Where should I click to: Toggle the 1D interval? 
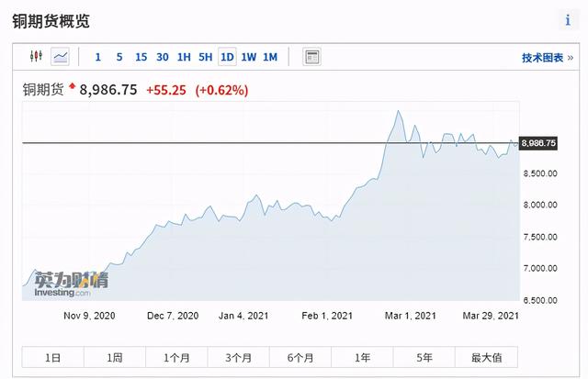(226, 57)
